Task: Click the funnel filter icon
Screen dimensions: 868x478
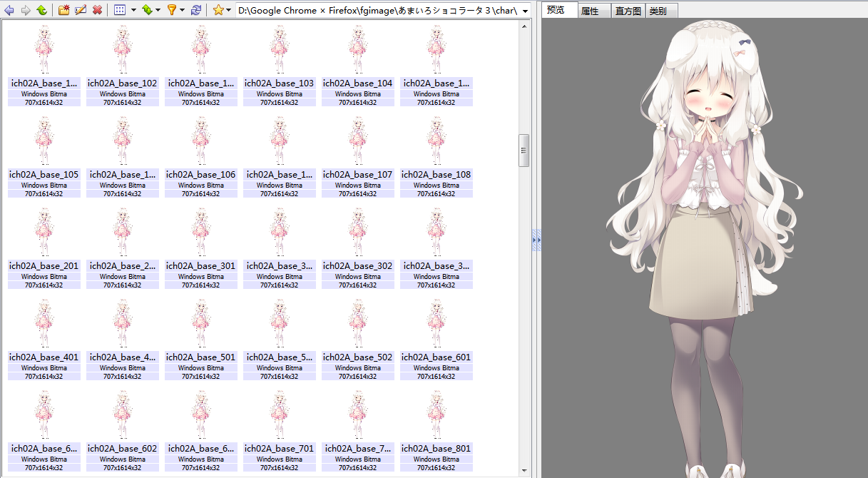Action: click(x=171, y=10)
